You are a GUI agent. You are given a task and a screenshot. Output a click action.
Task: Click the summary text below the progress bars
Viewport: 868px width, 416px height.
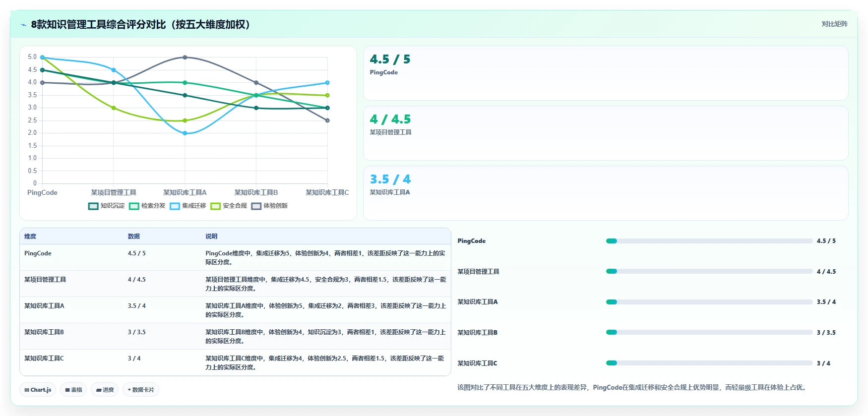pyautogui.click(x=633, y=388)
